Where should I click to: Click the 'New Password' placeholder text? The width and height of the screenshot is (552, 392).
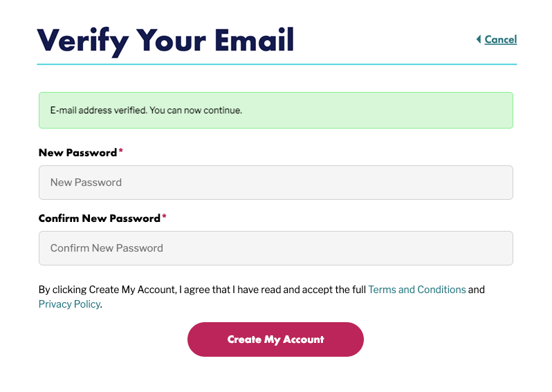tap(86, 183)
